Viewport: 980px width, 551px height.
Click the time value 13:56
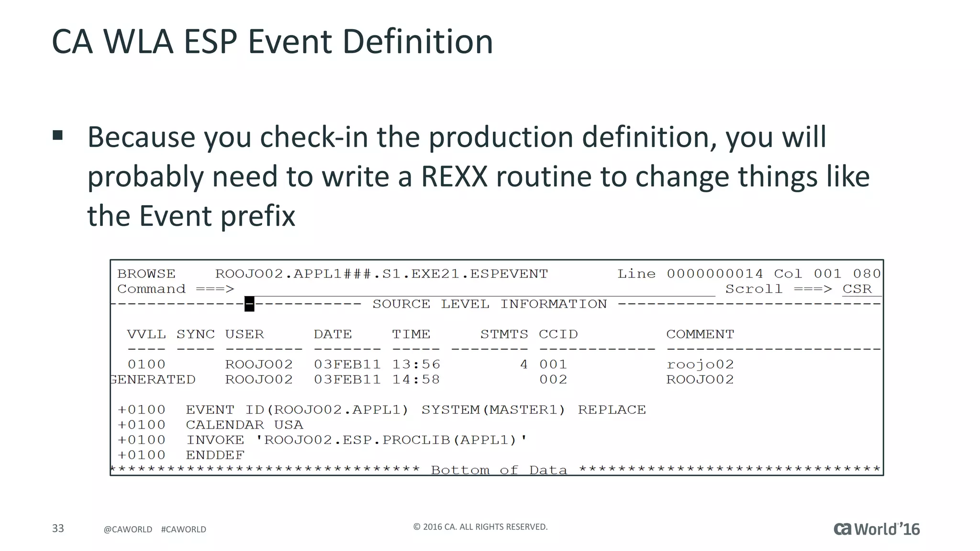416,364
